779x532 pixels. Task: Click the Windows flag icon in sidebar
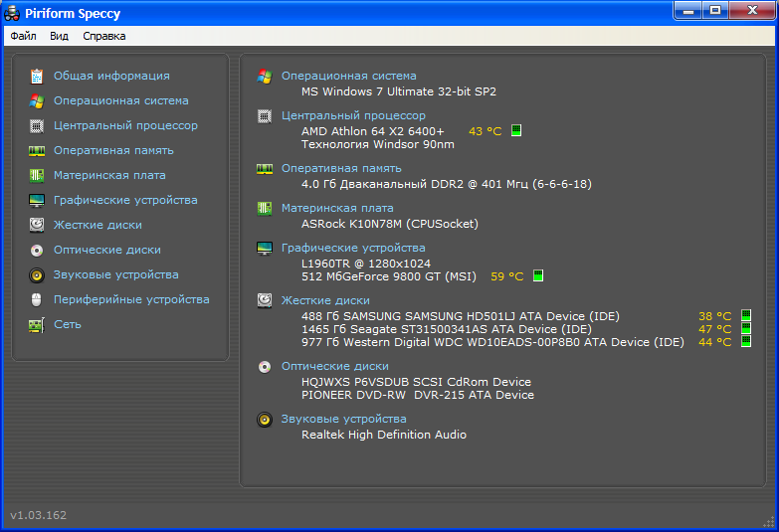(x=37, y=100)
